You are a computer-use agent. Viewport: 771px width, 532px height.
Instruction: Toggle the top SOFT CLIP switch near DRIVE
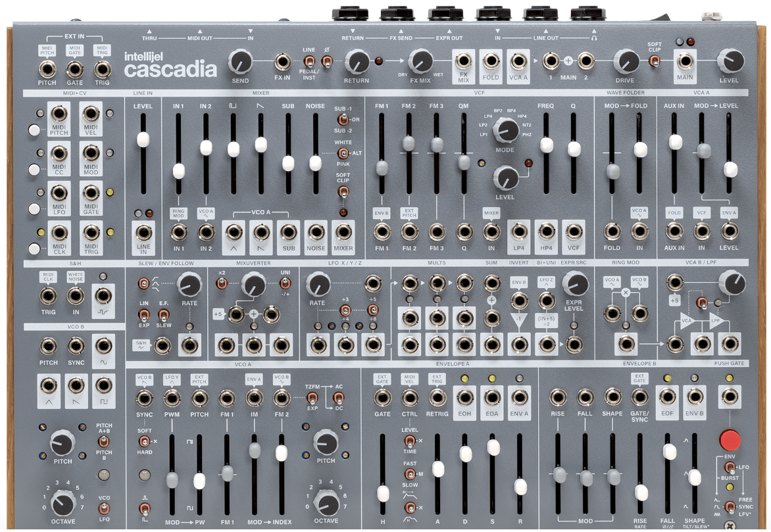[x=654, y=61]
